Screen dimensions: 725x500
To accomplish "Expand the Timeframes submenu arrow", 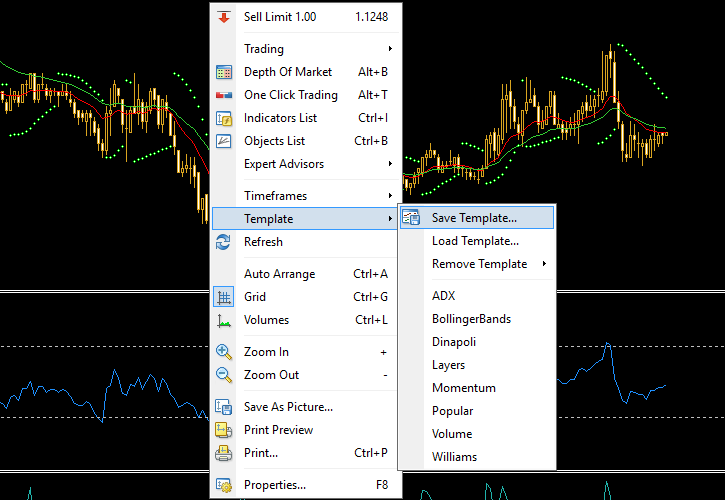I will pos(391,196).
